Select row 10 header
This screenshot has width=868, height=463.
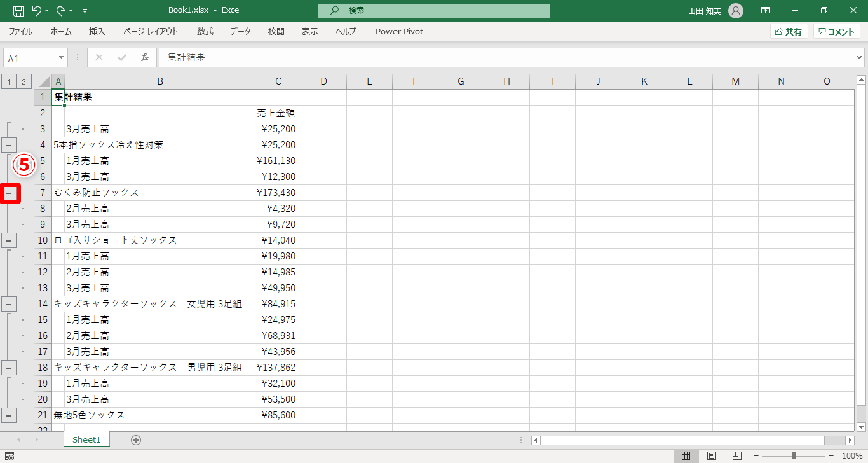43,240
